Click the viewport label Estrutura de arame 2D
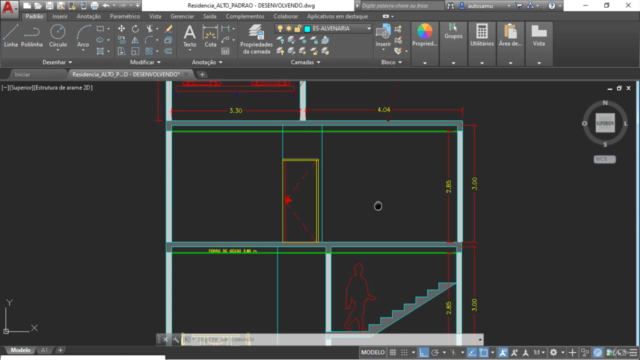The image size is (640, 360). pos(64,88)
